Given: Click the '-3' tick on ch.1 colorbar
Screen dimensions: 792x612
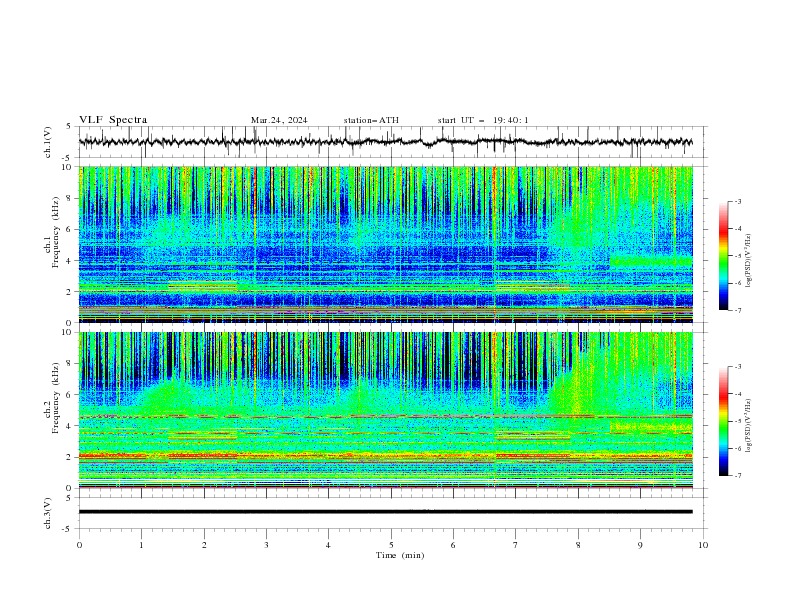Looking at the screenshot, I should (x=737, y=201).
